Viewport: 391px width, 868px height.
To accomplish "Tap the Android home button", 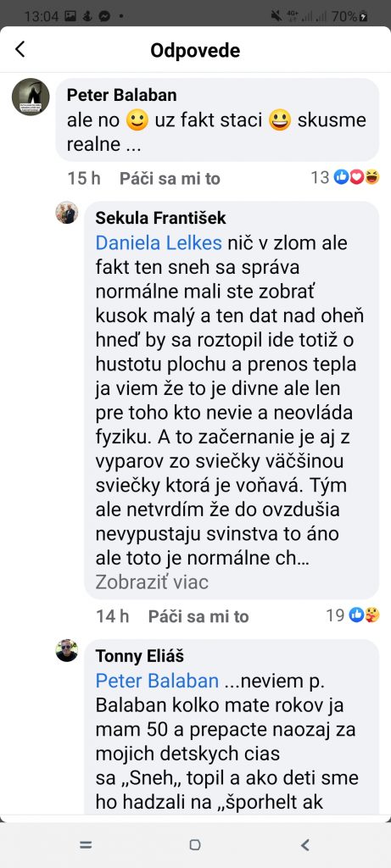I will (x=195, y=845).
